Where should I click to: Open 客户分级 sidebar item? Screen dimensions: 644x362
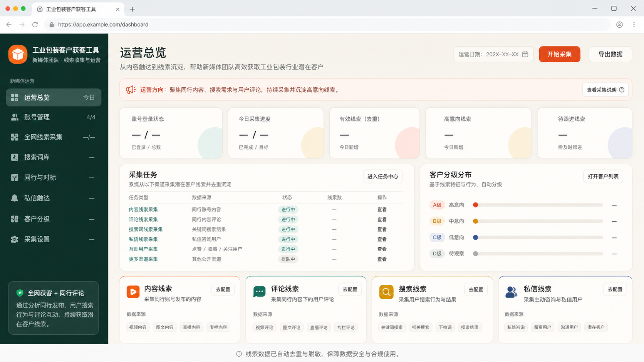pos(54,219)
